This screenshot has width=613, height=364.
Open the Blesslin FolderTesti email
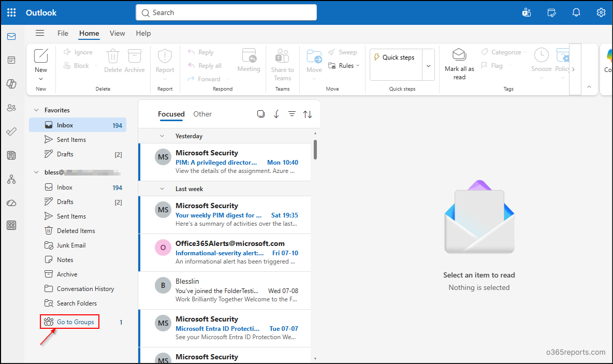click(x=225, y=290)
